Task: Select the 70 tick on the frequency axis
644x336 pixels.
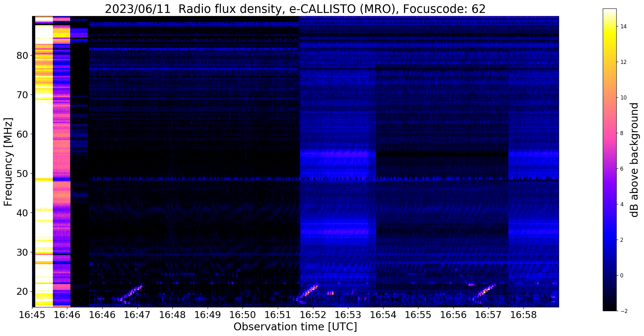Action: (x=23, y=95)
